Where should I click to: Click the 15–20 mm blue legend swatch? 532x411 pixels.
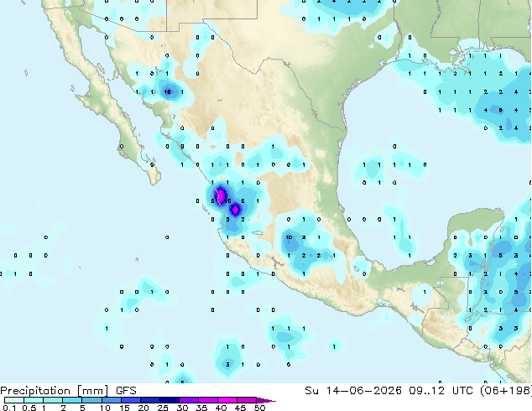coord(130,400)
